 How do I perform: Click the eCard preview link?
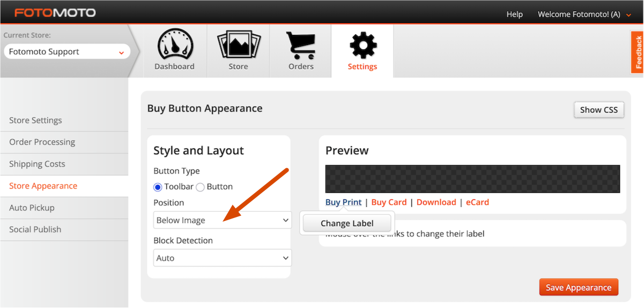(477, 202)
